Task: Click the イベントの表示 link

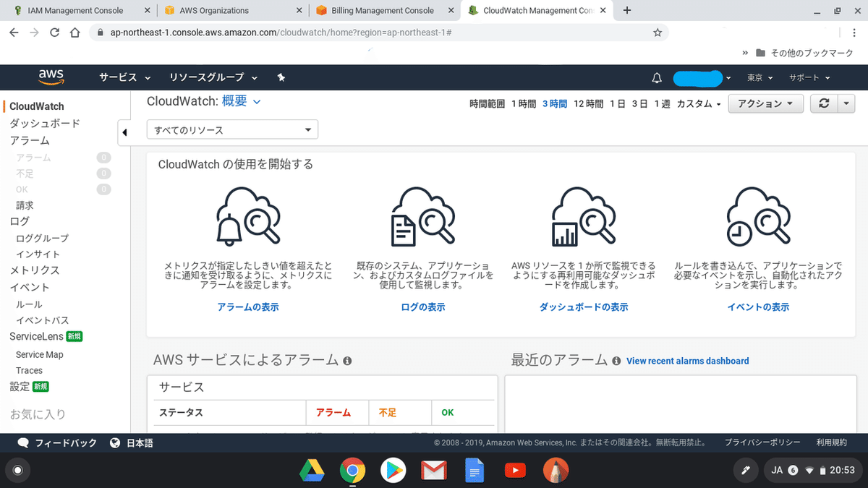Action: pos(758,307)
